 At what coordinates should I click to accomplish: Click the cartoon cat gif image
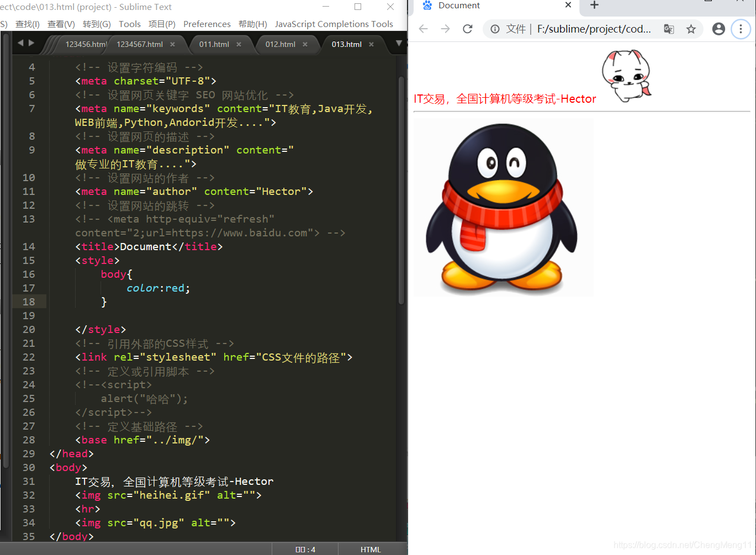coord(626,76)
